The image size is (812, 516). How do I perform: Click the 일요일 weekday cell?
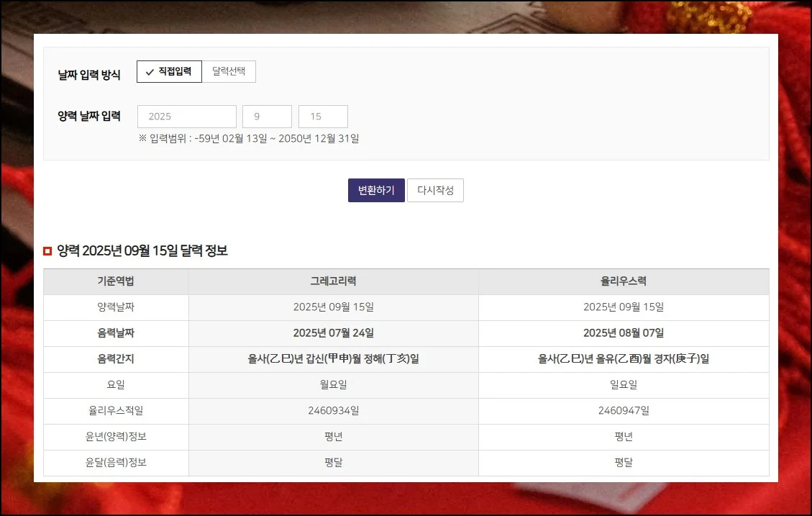(624, 385)
